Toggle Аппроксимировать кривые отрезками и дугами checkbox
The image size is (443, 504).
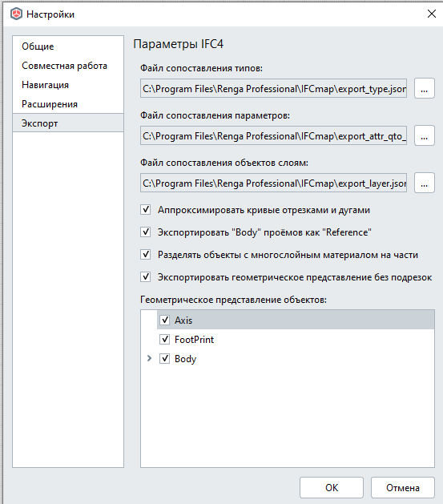tap(146, 210)
